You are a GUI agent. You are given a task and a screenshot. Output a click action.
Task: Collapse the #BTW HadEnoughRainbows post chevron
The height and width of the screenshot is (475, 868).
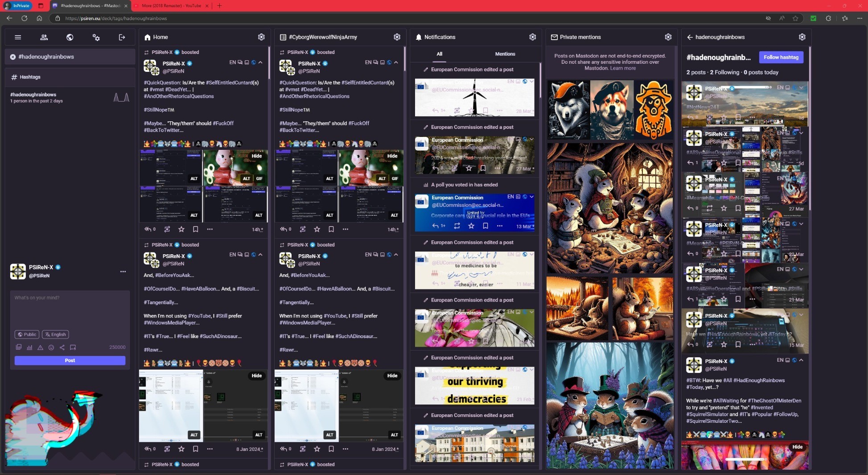(802, 360)
